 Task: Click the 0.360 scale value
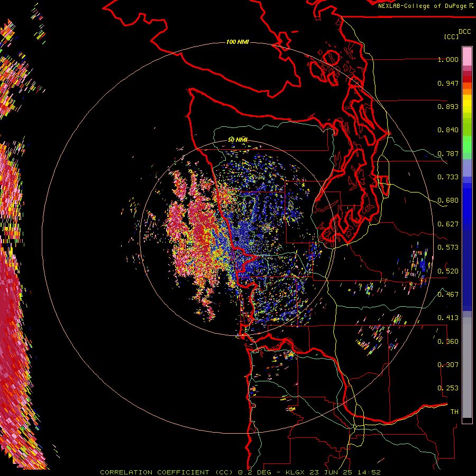(x=448, y=342)
